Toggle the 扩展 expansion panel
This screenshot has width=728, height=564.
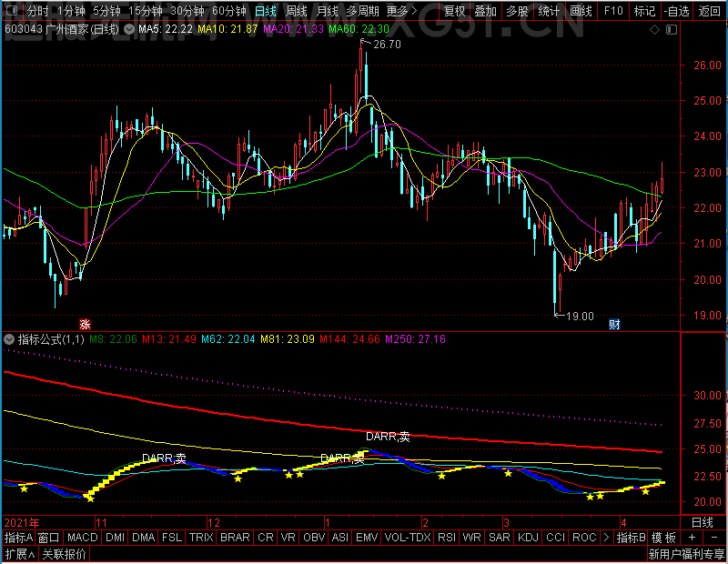point(20,554)
